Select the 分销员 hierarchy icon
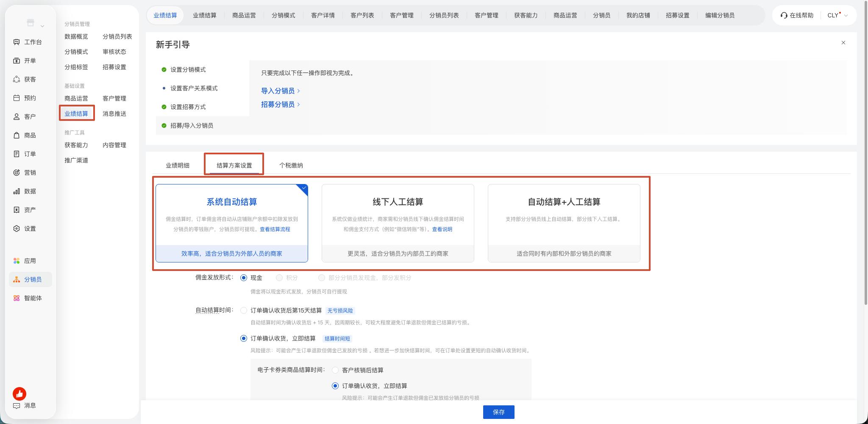This screenshot has height=424, width=868. 17,279
